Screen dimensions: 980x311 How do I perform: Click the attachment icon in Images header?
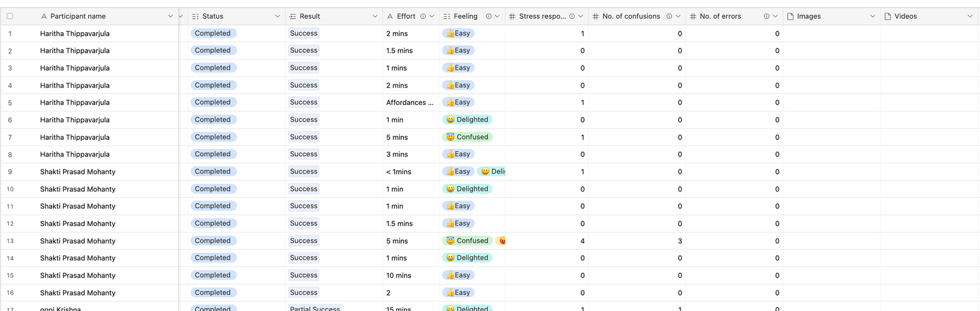(790, 17)
